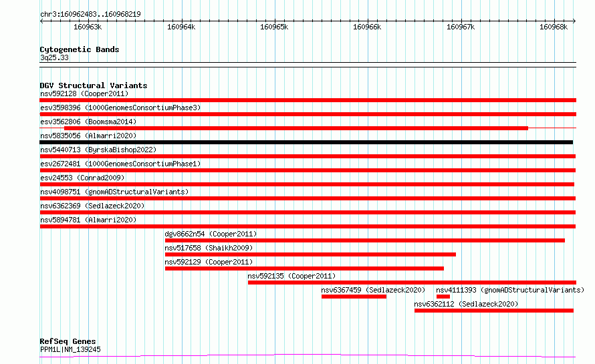
Task: Click esv24553 (Conrad2009) label
Action: tap(82, 178)
